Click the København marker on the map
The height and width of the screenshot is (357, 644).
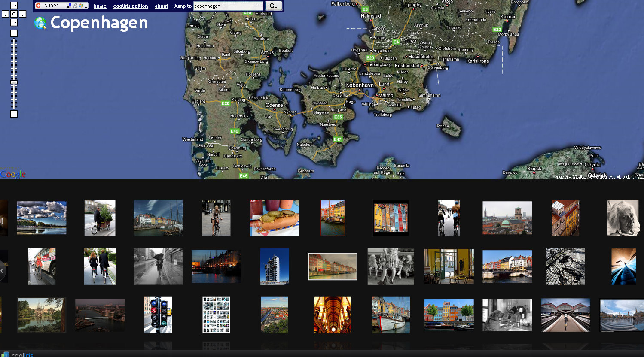[360, 90]
